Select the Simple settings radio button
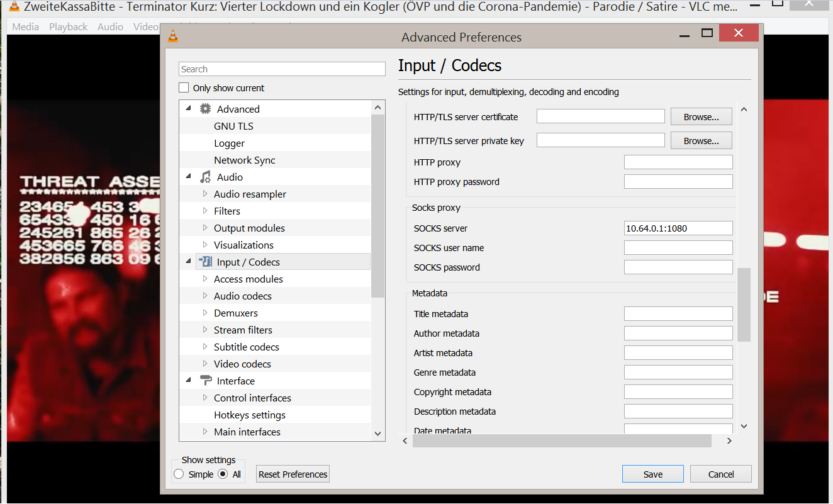The image size is (833, 504). click(179, 474)
